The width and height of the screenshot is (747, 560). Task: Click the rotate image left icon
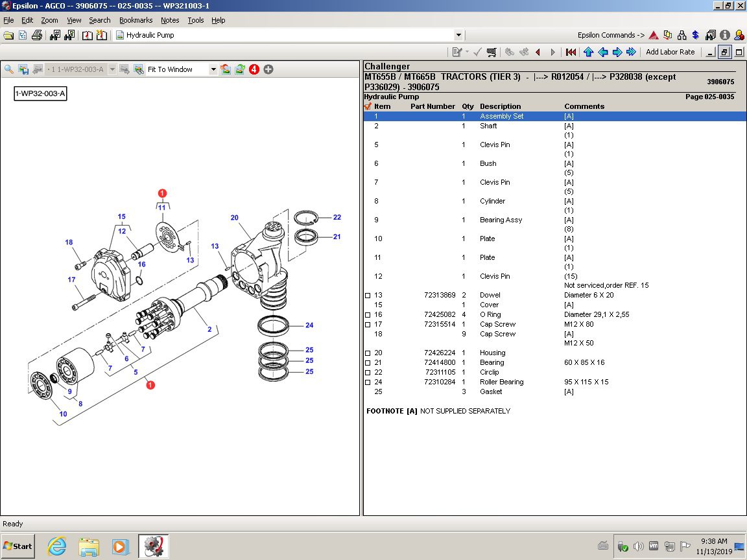click(226, 69)
